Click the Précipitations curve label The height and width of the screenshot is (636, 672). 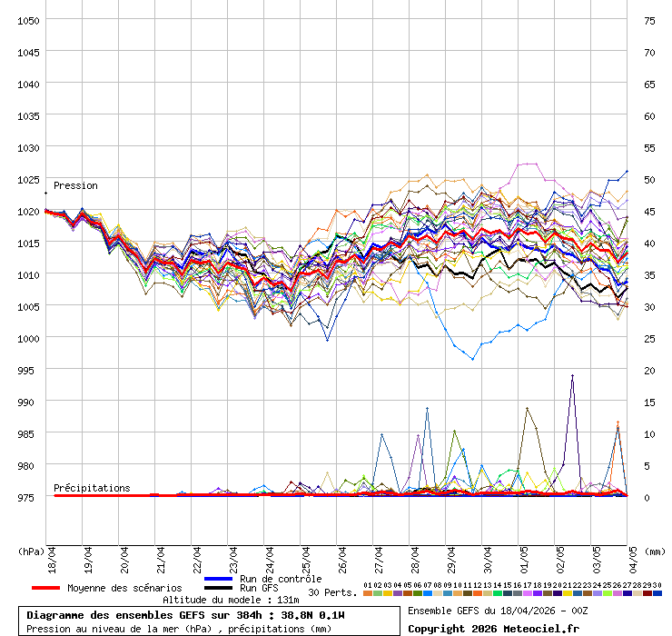(x=91, y=488)
